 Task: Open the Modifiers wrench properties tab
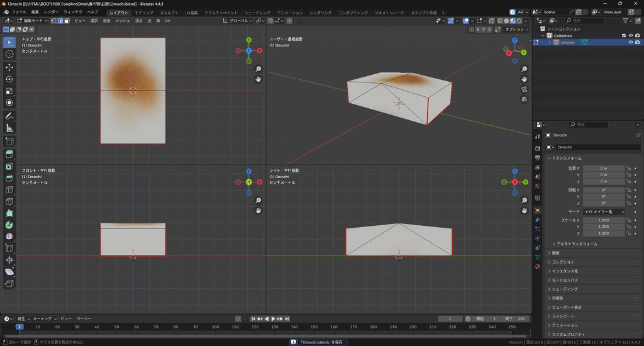tap(537, 220)
